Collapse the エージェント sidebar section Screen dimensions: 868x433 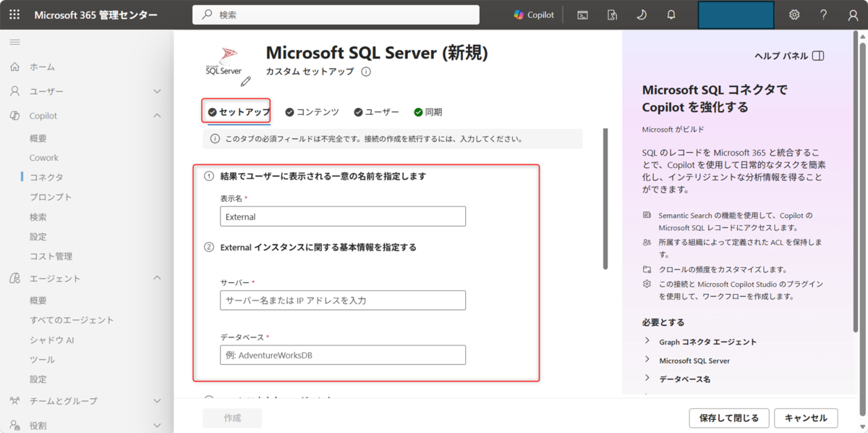click(x=157, y=278)
